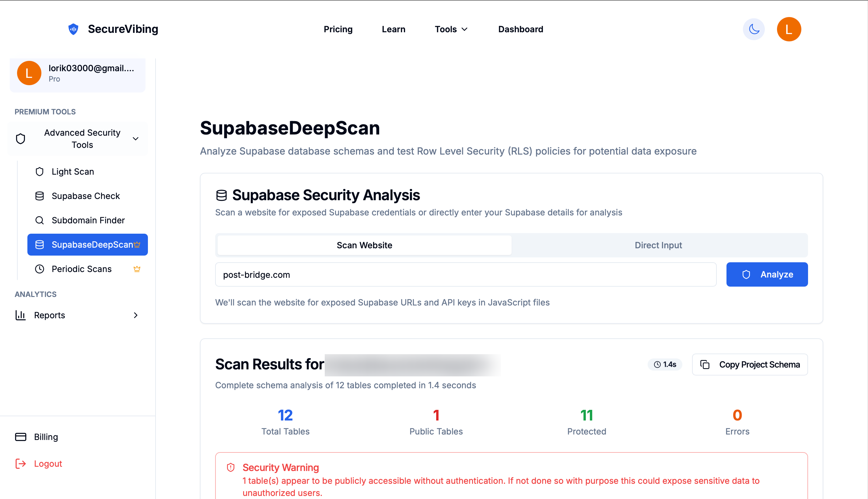Toggle dark mode with moon icon
Viewport: 868px width, 499px height.
pyautogui.click(x=754, y=29)
